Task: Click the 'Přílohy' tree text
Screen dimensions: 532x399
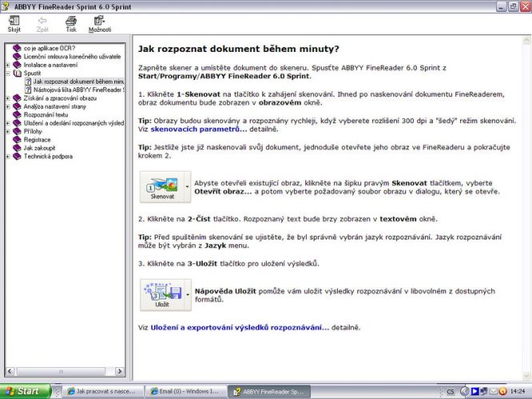Action: pos(33,131)
